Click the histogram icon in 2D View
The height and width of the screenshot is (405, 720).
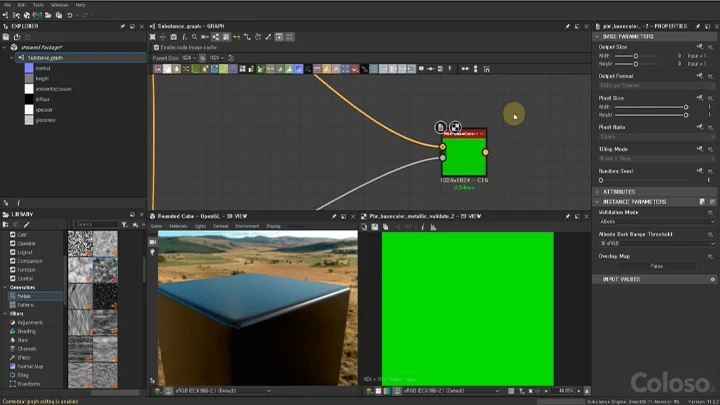coord(433,227)
